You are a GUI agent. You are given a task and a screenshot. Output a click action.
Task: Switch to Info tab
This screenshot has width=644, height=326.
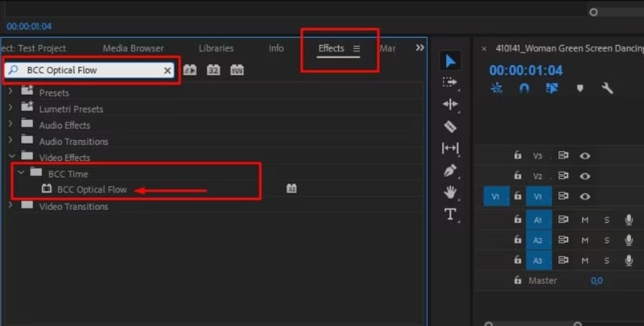[276, 48]
